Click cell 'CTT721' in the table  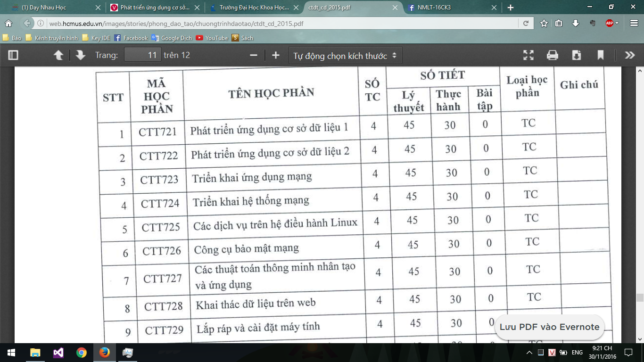point(157,132)
